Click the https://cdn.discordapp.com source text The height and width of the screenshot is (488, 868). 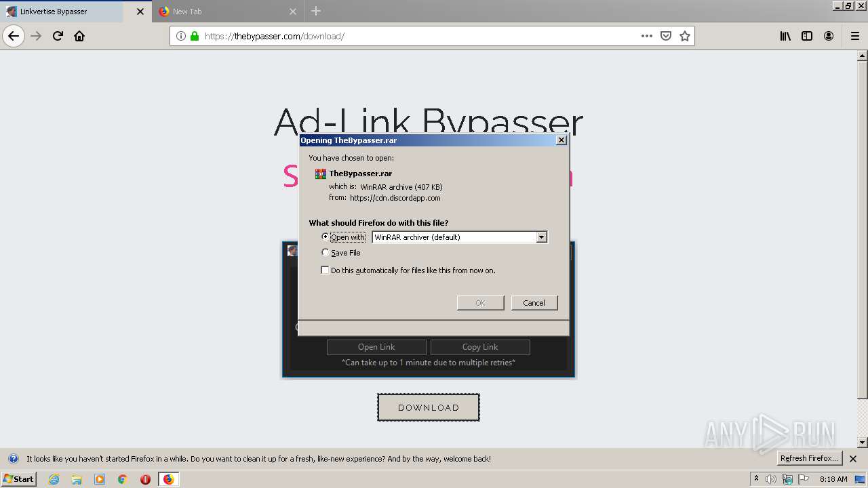[x=395, y=198]
